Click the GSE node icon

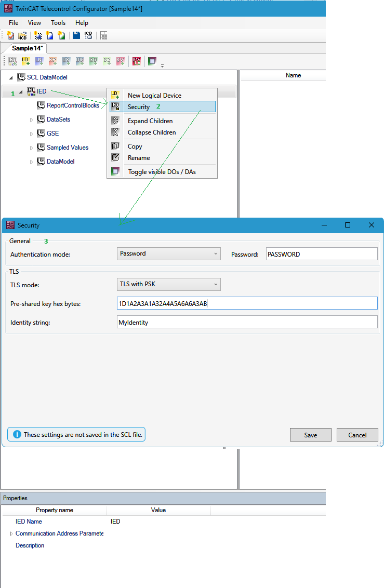[x=41, y=133]
